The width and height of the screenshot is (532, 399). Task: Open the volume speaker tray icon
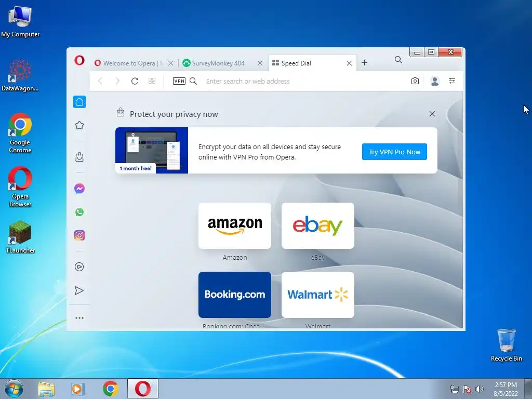[480, 389]
